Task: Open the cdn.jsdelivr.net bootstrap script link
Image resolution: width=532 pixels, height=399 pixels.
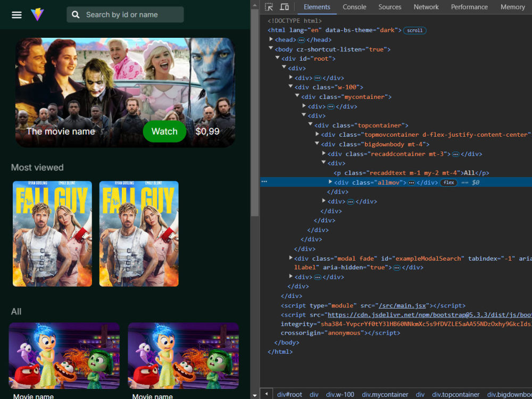Action: [x=429, y=315]
